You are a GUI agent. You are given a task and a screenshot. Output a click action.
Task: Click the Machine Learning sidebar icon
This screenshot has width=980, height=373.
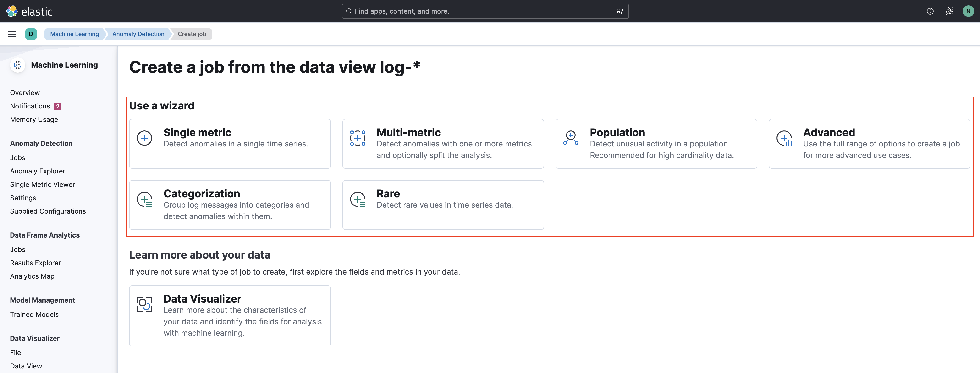[17, 65]
